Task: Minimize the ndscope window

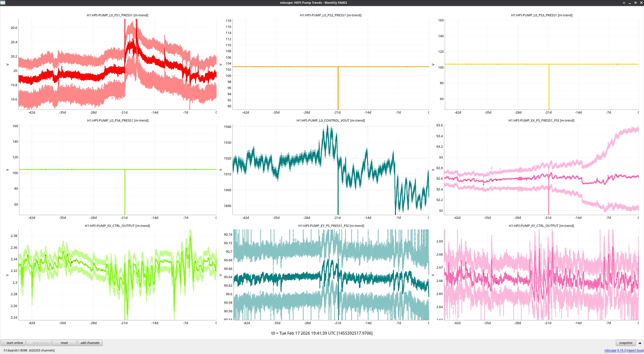Action: click(x=630, y=3)
